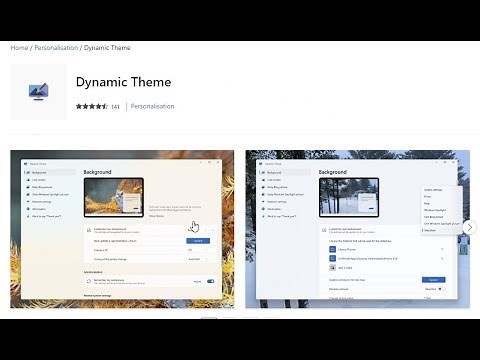Open the autumn-leaves app screenshot

pyautogui.click(x=122, y=229)
